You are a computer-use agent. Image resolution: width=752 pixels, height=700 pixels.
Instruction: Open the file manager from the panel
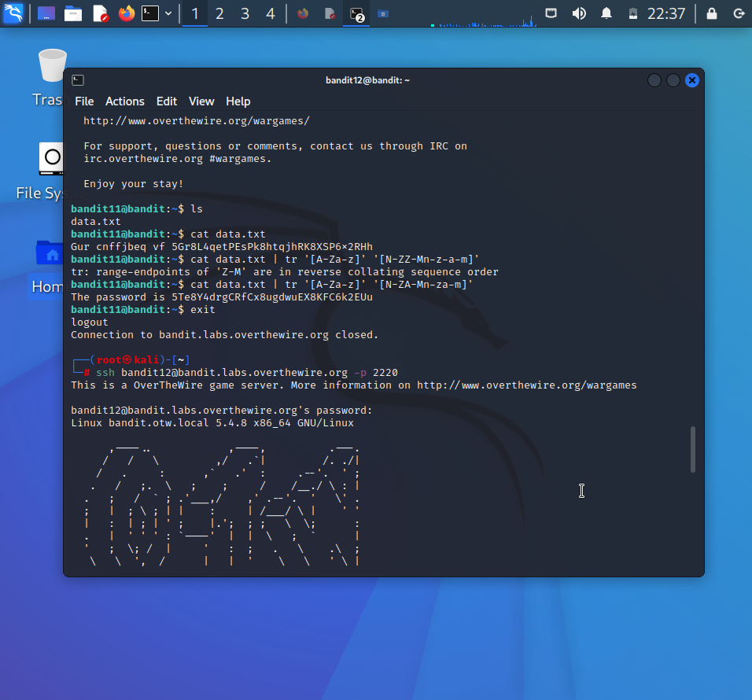(x=73, y=13)
